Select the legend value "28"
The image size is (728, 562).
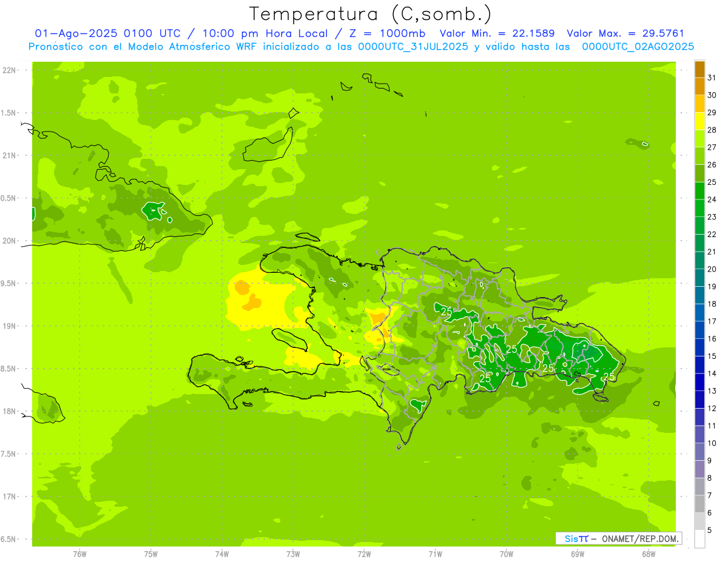pos(712,130)
